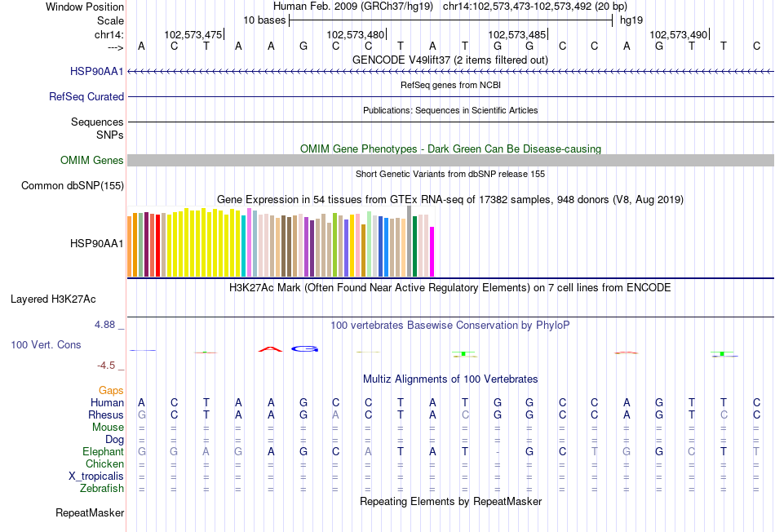Select the Chicken alignment row label
This screenshot has height=532, width=775.
(104, 463)
